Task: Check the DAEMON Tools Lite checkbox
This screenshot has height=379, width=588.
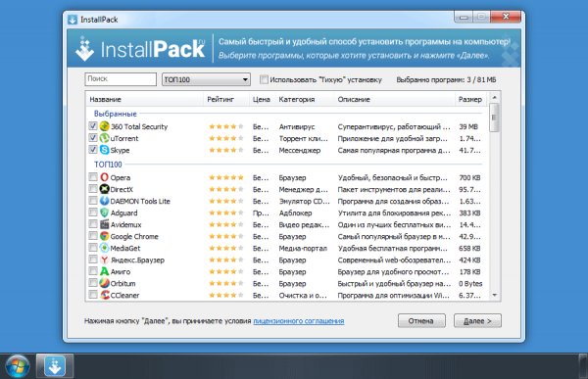Action: point(93,201)
